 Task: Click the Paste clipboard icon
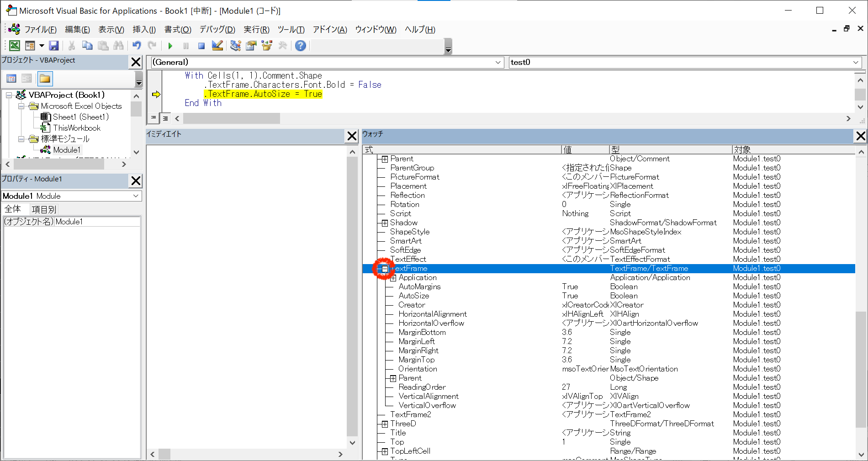point(103,45)
